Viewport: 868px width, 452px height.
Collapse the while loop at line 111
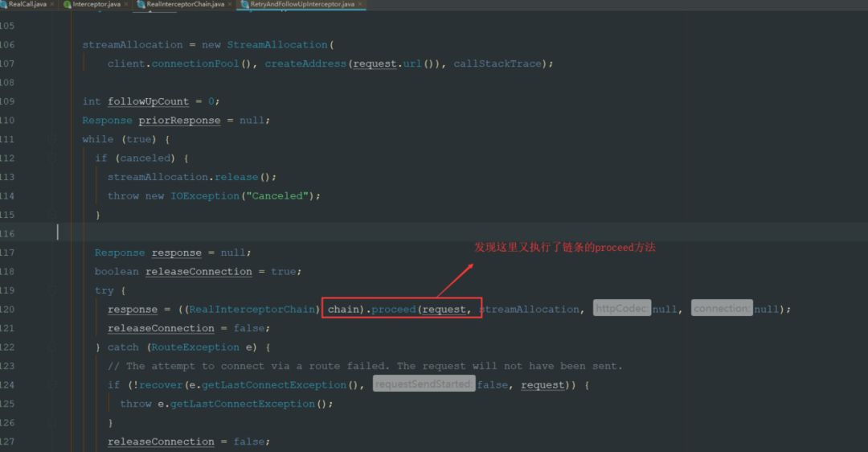54,139
